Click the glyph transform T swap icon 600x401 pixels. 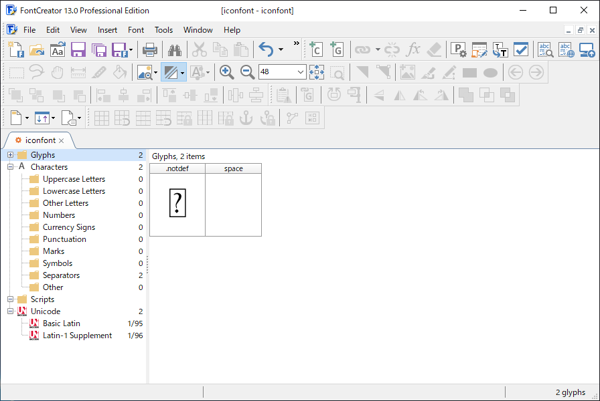click(x=500, y=50)
